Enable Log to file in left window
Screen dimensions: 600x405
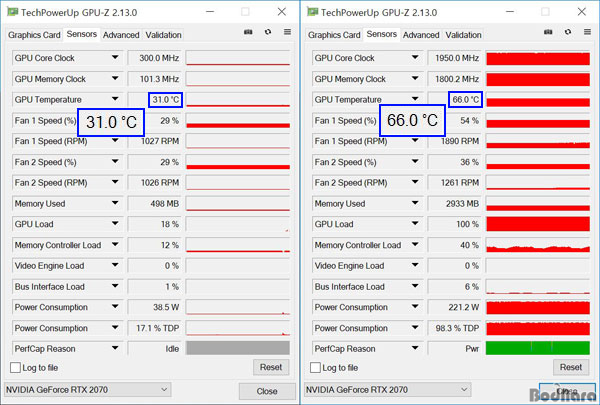(x=15, y=367)
